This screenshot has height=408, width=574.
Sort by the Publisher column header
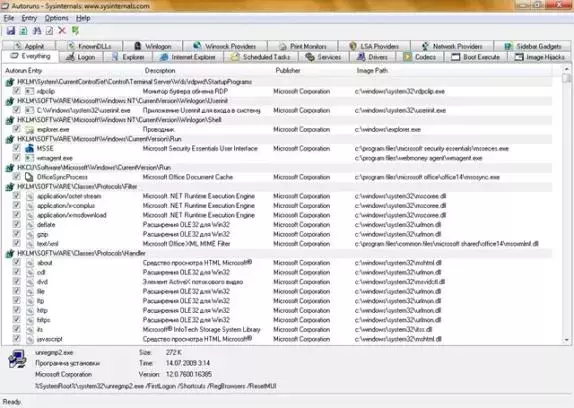288,71
